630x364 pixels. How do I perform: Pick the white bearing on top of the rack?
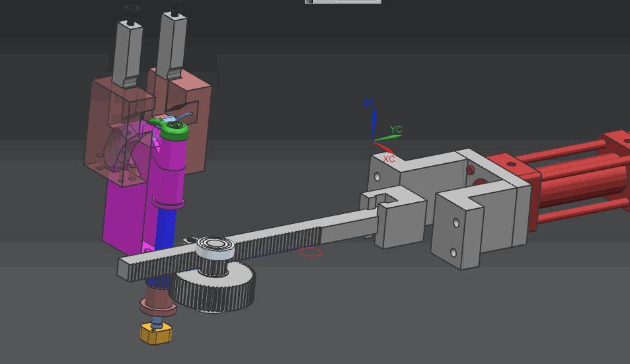[216, 248]
